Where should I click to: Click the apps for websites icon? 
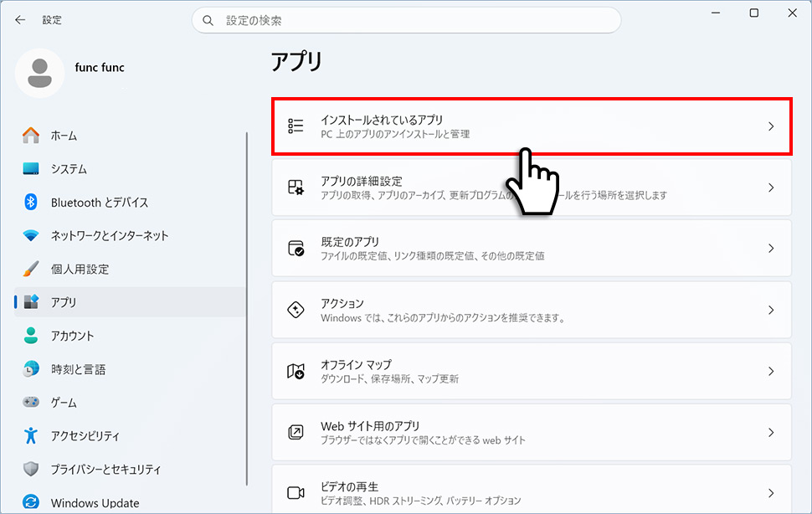coord(296,432)
